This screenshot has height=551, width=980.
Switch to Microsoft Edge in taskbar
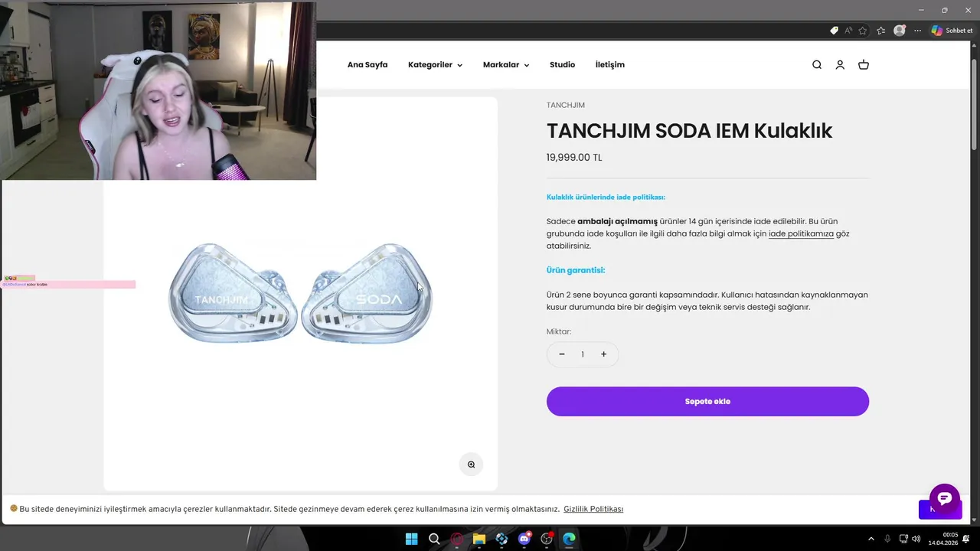tap(569, 539)
